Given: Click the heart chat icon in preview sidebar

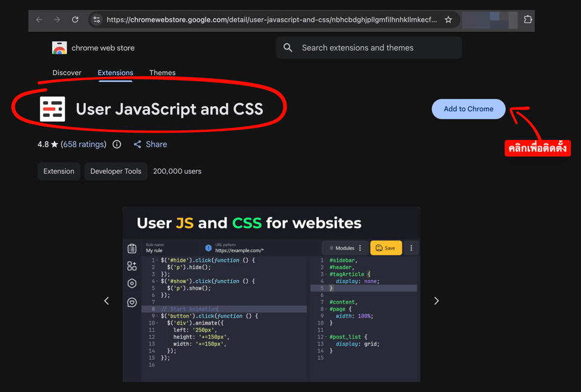Looking at the screenshot, I should click(x=132, y=302).
